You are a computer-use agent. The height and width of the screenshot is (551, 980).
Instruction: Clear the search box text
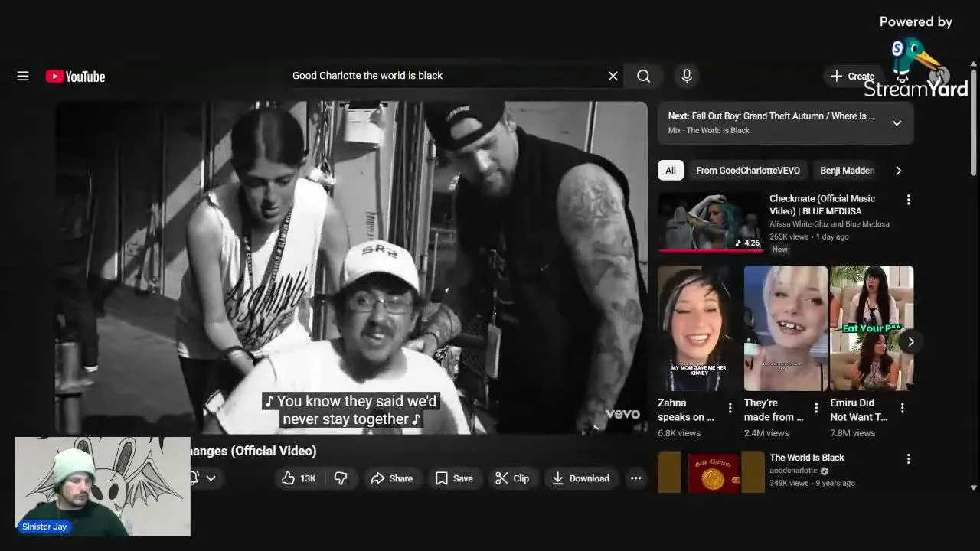[x=612, y=76]
